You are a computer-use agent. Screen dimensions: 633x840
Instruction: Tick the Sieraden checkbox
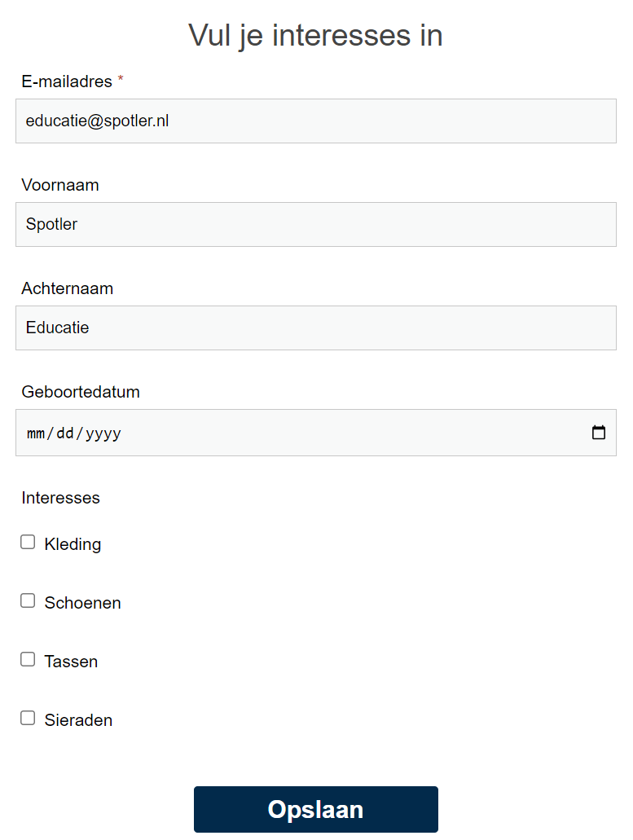point(28,717)
